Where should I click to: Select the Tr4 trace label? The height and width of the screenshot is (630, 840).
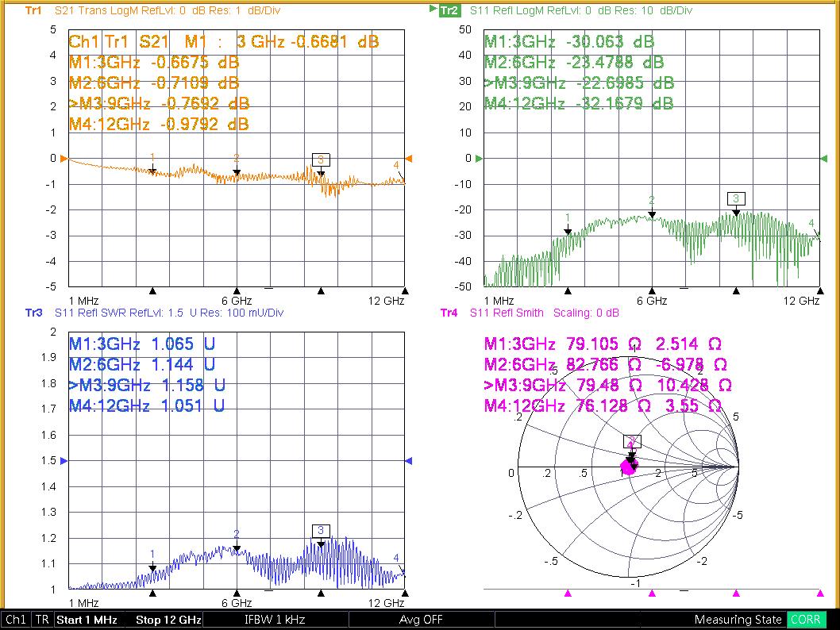pos(449,313)
